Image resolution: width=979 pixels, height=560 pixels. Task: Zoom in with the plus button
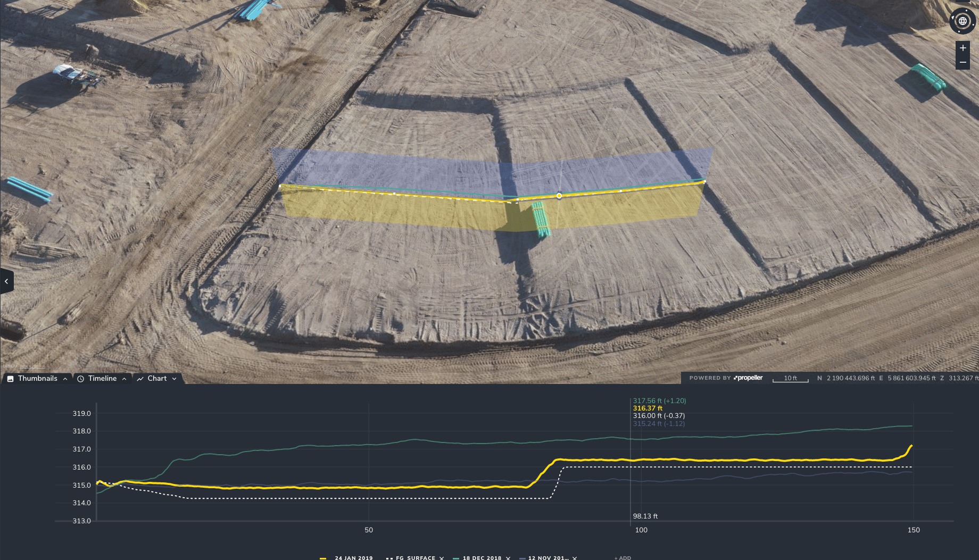[963, 48]
